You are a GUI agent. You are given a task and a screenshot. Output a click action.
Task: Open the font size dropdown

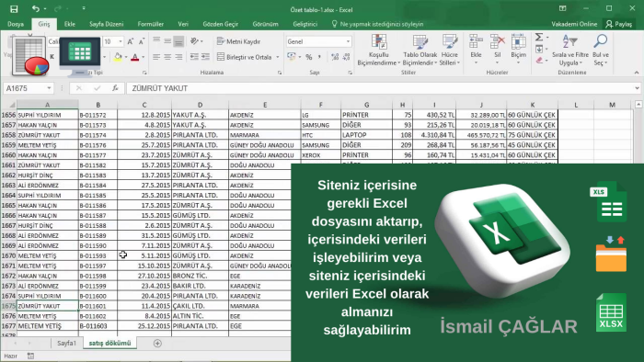click(x=121, y=41)
